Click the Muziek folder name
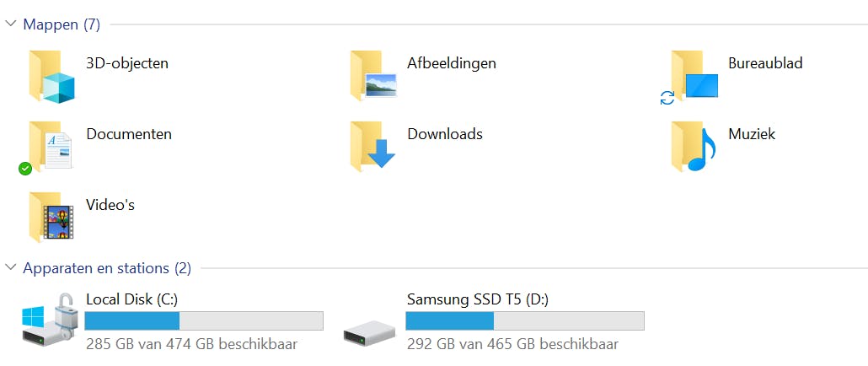 point(752,134)
